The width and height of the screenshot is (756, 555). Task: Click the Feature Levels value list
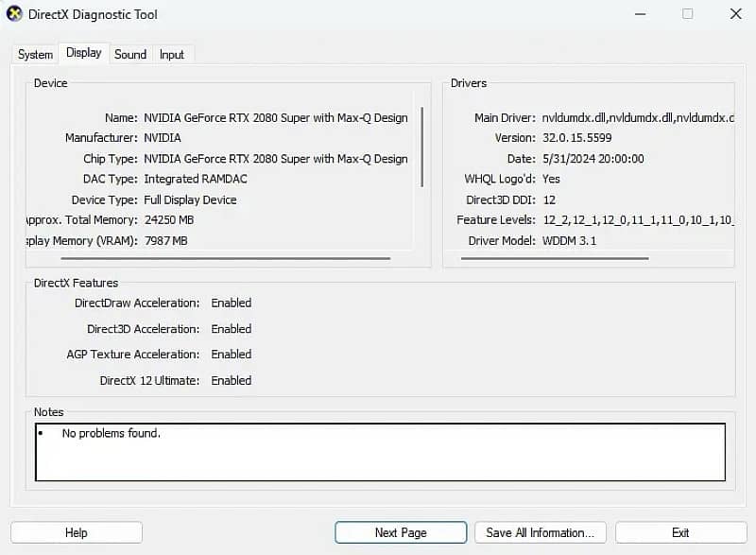coord(639,220)
